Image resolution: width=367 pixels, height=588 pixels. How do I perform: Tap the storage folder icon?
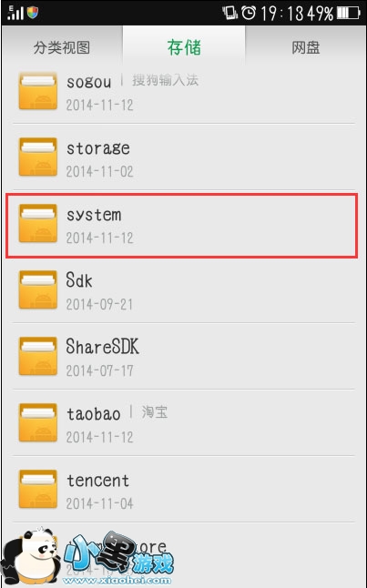38,157
